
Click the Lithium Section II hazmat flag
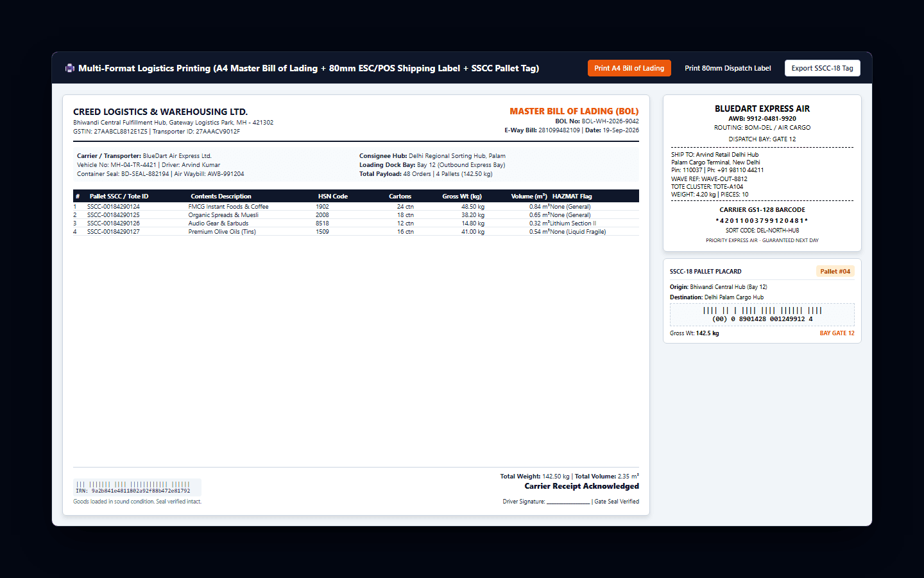tap(573, 223)
